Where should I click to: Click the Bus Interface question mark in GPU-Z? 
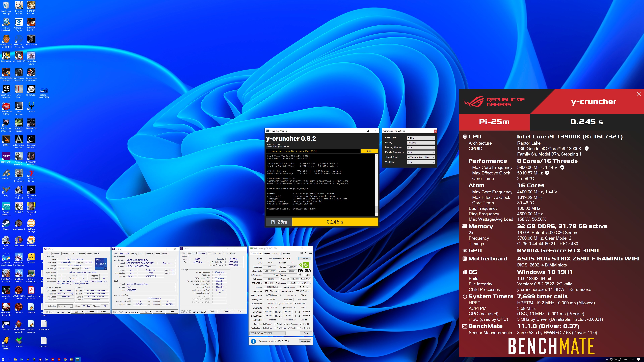pyautogui.click(x=310, y=283)
